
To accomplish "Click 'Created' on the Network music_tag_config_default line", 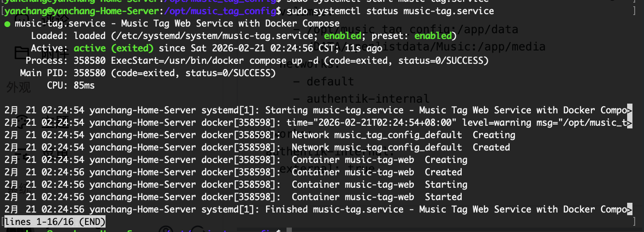I will click(491, 147).
